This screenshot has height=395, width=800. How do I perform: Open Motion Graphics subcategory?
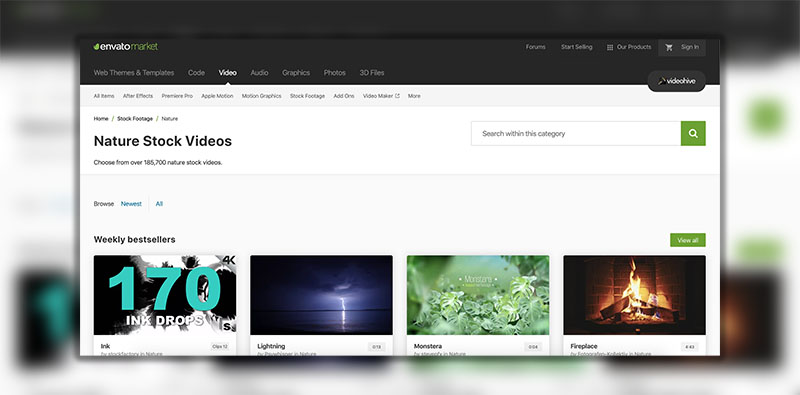point(261,96)
